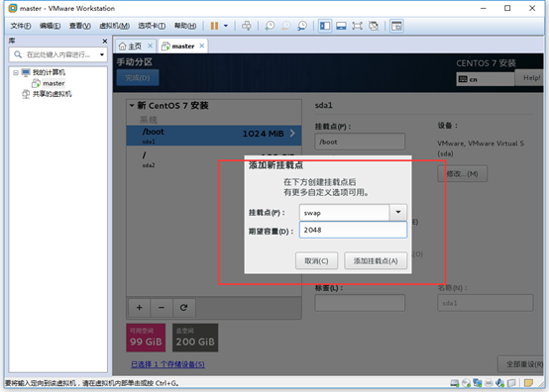Click the 全部重设(R) button
The height and width of the screenshot is (392, 549).
pos(520,364)
